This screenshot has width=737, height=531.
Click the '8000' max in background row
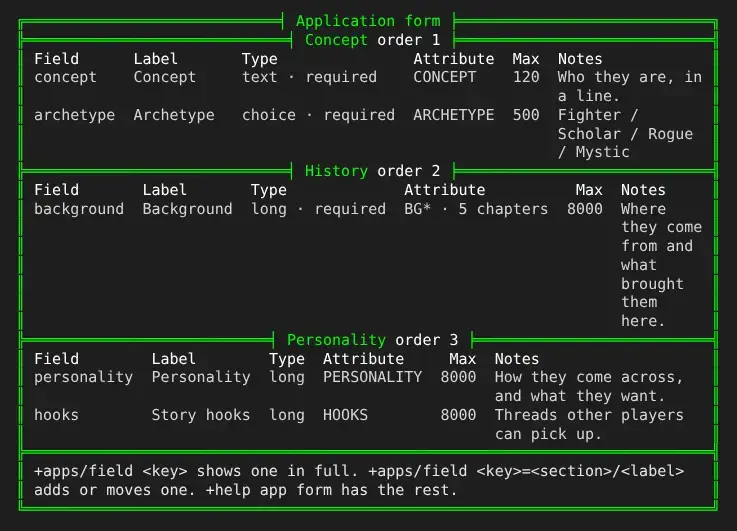[x=585, y=209]
